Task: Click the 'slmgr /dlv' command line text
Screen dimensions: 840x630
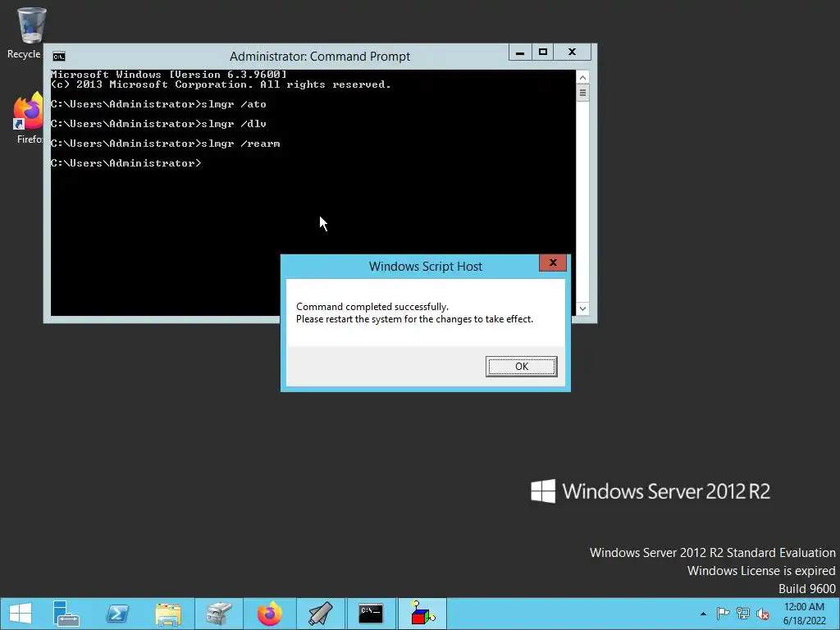Action: click(x=234, y=124)
